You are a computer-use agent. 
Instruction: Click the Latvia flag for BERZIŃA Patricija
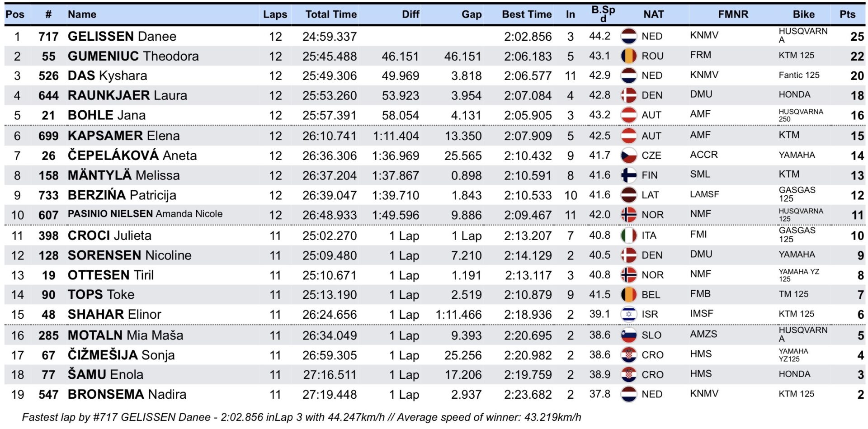pos(628,195)
